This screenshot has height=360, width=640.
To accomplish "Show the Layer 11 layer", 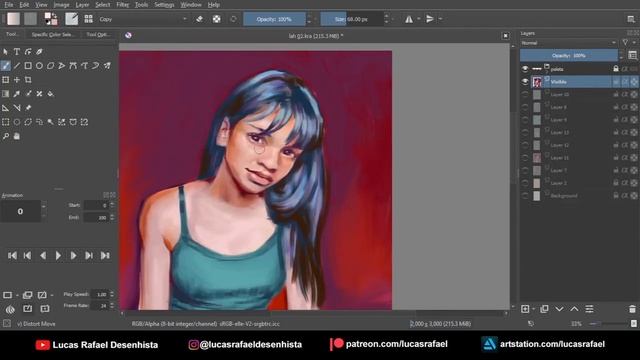I will tap(525, 158).
